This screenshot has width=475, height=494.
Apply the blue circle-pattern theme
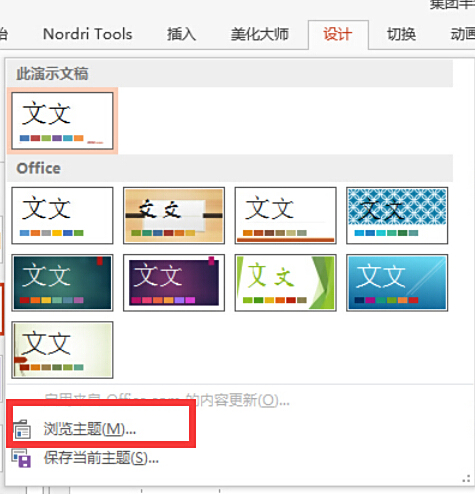(397, 215)
